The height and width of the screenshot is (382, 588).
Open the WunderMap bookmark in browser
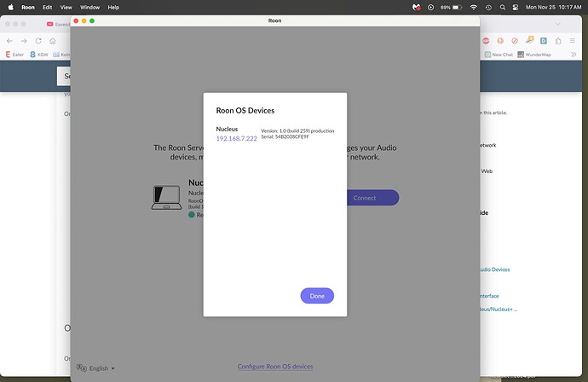tap(534, 55)
